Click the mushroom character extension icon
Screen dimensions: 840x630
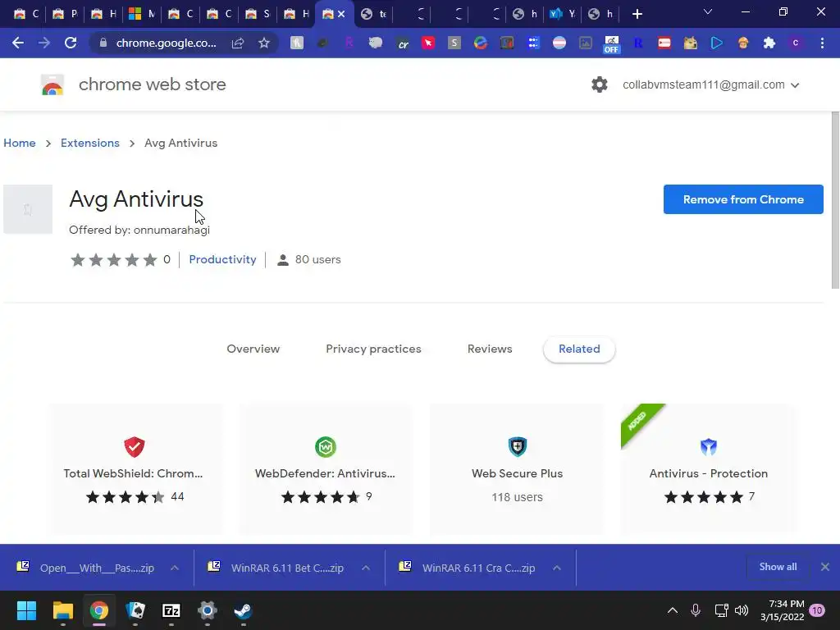click(742, 43)
